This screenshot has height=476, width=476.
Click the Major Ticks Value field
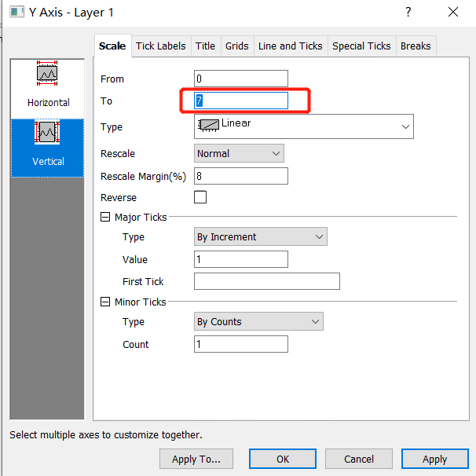pyautogui.click(x=241, y=259)
